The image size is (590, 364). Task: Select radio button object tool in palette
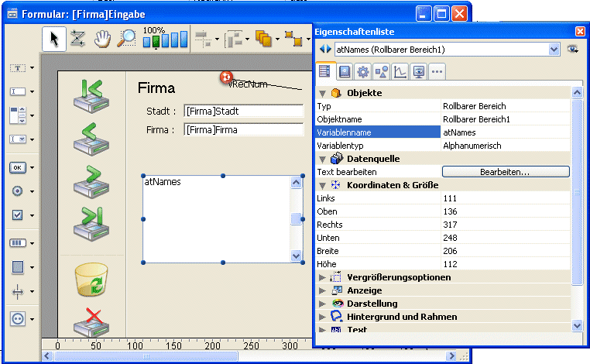(x=18, y=191)
